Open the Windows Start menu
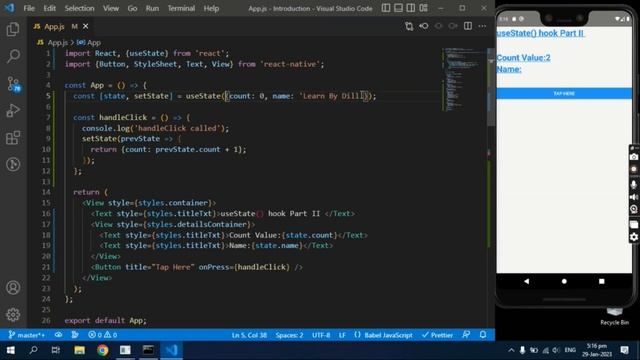Viewport: 640px width, 360px height. point(11,350)
